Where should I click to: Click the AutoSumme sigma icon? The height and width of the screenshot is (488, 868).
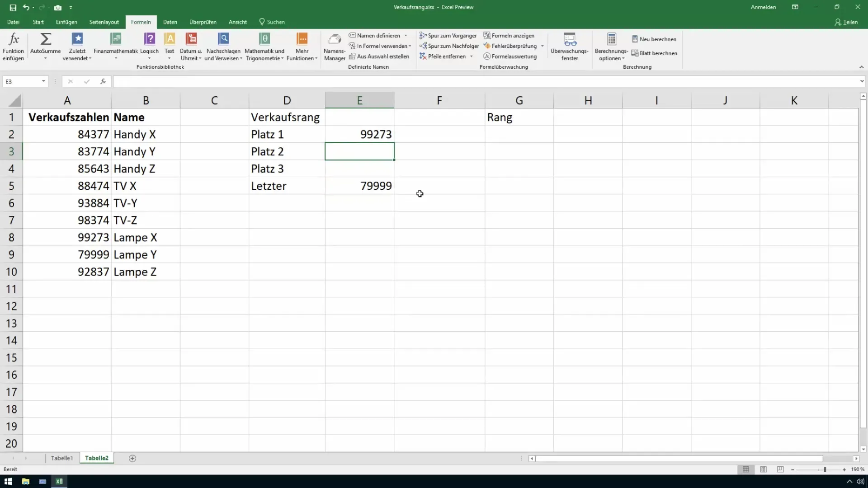click(45, 39)
